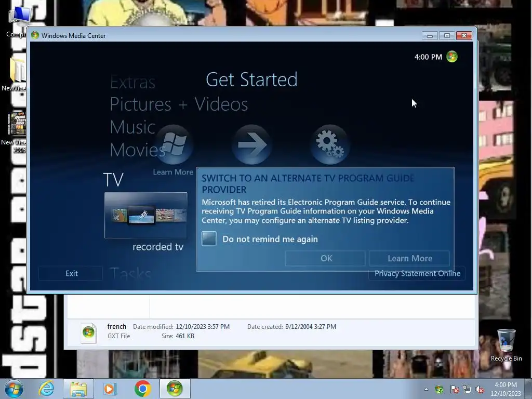The height and width of the screenshot is (399, 532).
Task: Click the Get Started heading
Action: click(x=251, y=79)
